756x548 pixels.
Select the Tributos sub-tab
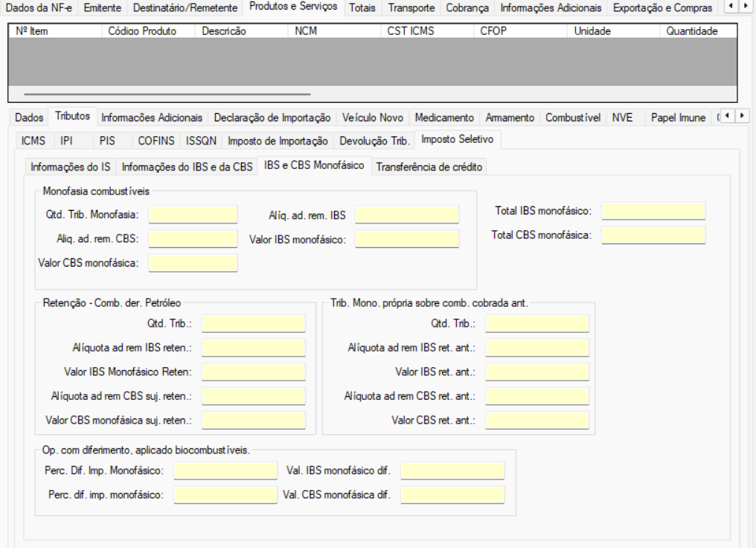(x=72, y=115)
